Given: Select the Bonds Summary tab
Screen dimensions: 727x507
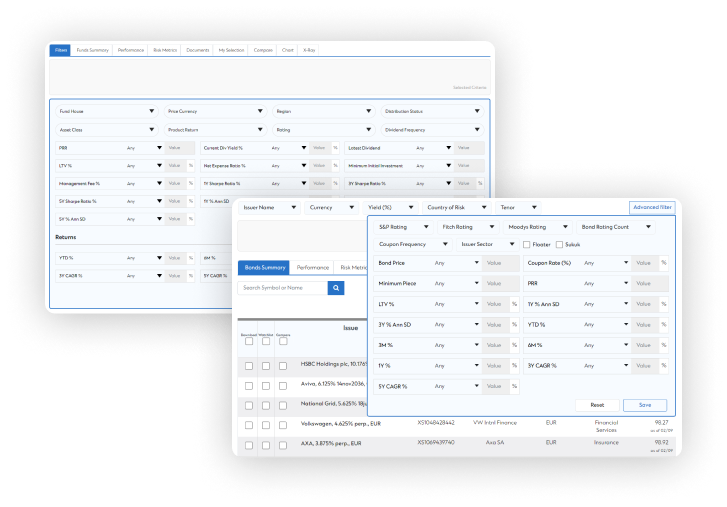Looking at the screenshot, I should click(x=264, y=268).
